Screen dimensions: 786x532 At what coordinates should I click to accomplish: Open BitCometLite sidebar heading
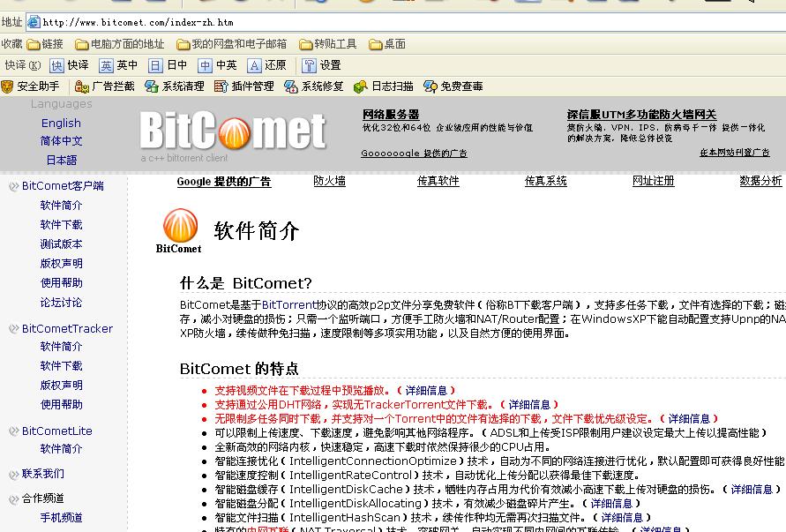coord(56,431)
